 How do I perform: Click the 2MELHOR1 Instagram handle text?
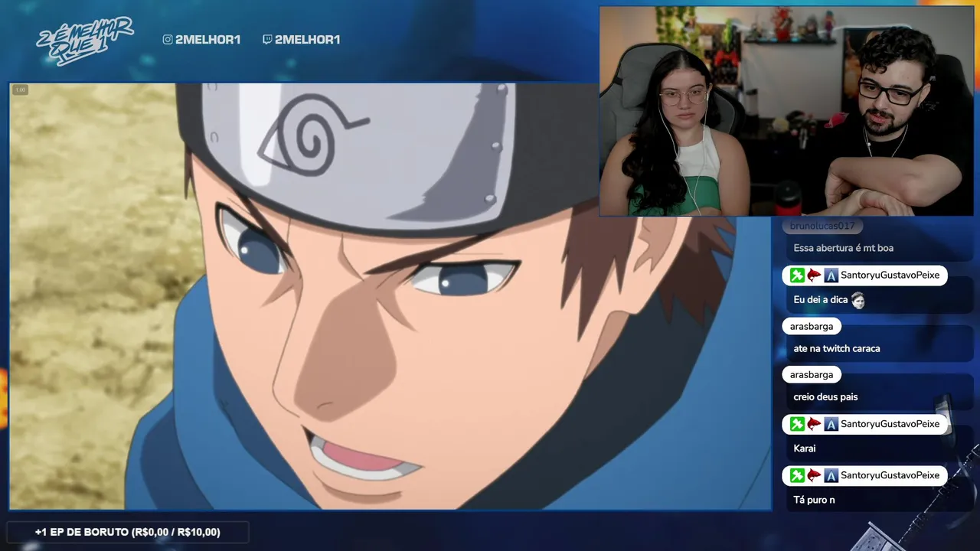(207, 40)
